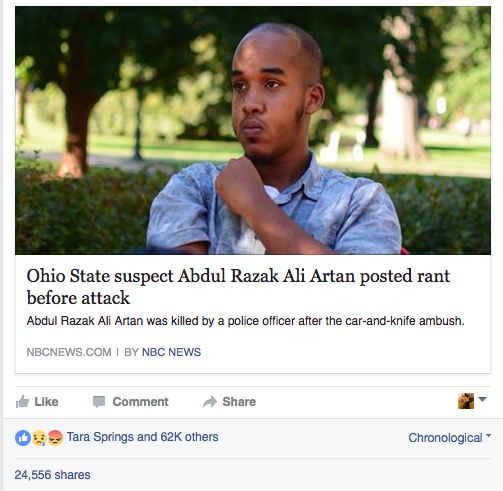Click the article preview photo
503x491 pixels.
click(253, 130)
